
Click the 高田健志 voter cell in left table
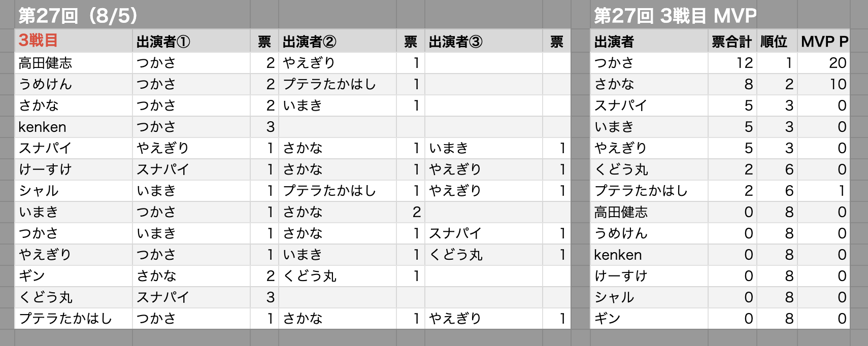point(74,63)
